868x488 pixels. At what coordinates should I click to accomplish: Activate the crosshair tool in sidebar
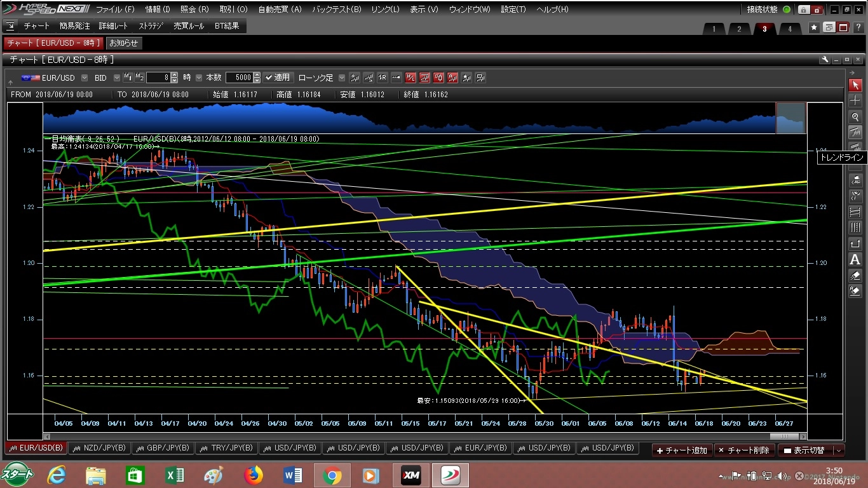pos(855,101)
